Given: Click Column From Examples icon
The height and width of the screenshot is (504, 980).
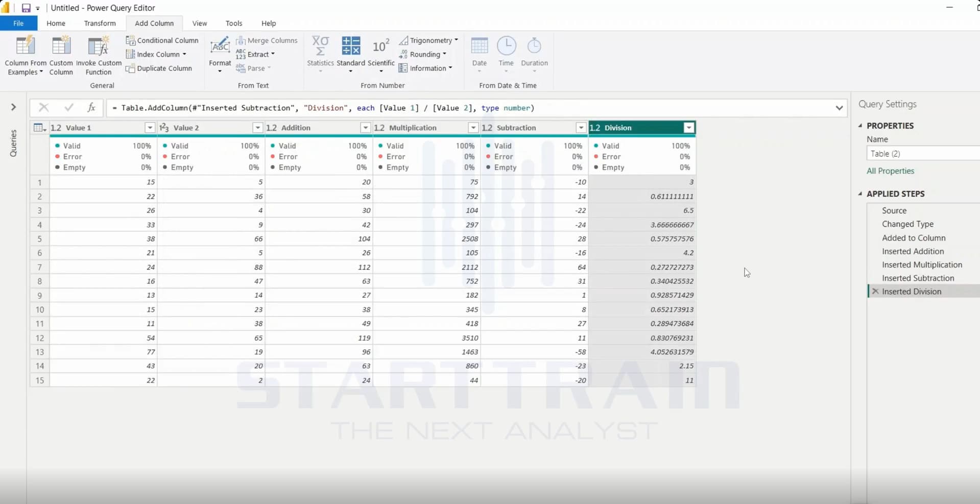Looking at the screenshot, I should coord(25,45).
